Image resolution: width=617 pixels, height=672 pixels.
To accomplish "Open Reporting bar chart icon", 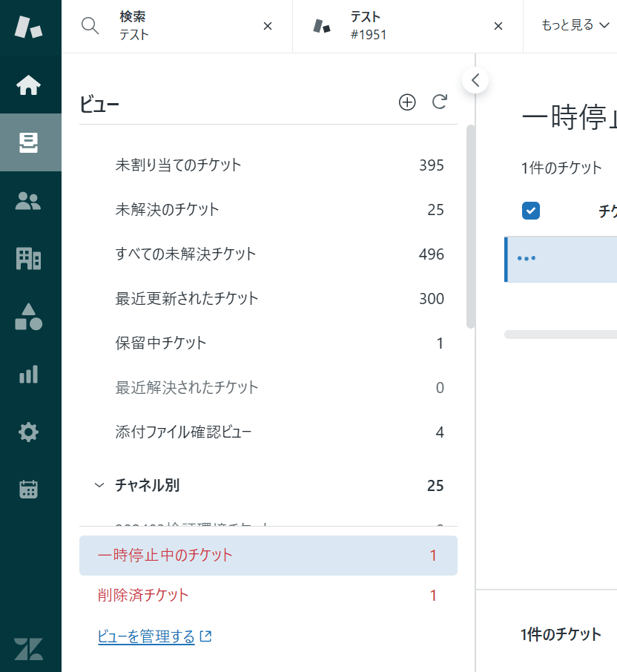I will coord(29,375).
